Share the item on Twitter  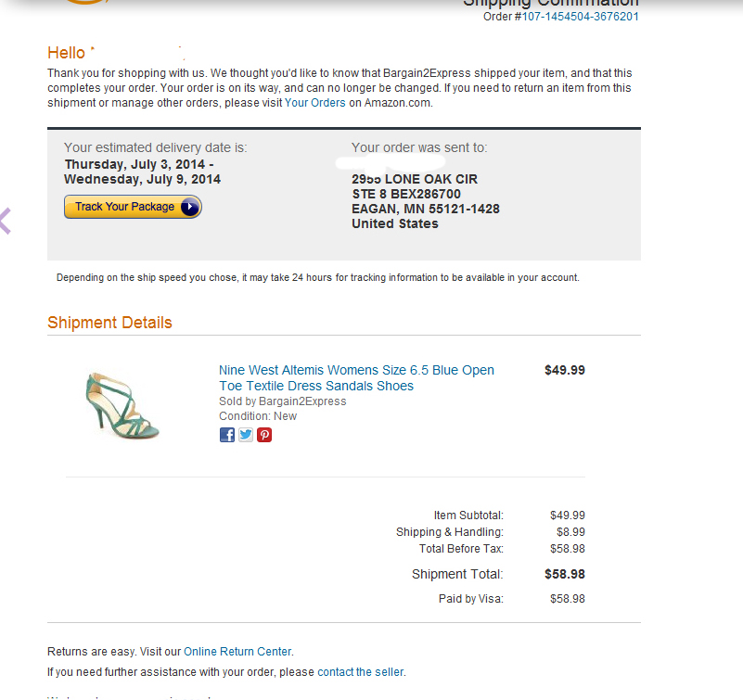click(246, 434)
